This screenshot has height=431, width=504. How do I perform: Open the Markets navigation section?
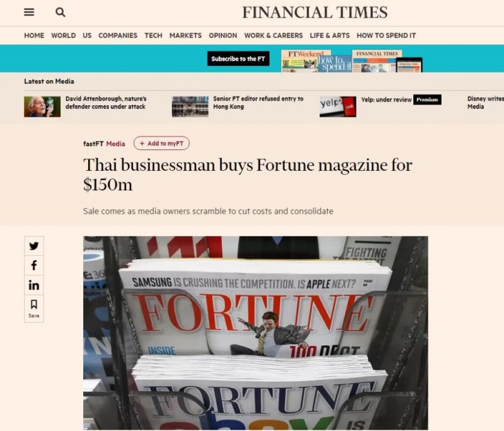(x=185, y=36)
